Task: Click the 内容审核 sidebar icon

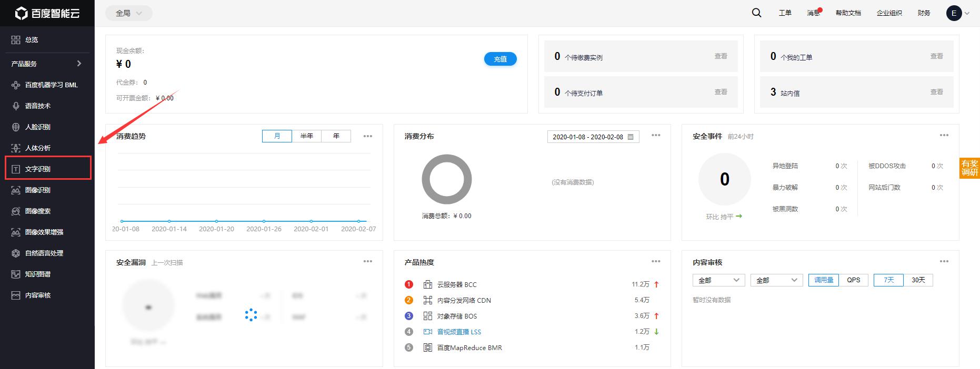Action: point(16,295)
